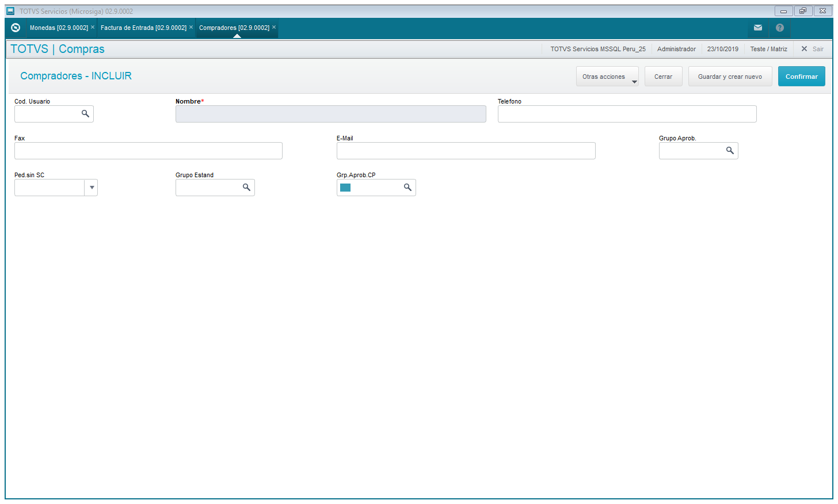Click the Sair exit X icon
This screenshot has height=504, width=838.
click(804, 49)
